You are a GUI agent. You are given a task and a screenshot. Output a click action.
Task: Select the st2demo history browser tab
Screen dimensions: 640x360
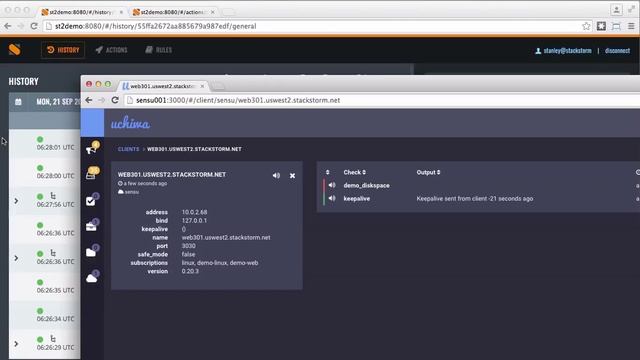[81, 12]
